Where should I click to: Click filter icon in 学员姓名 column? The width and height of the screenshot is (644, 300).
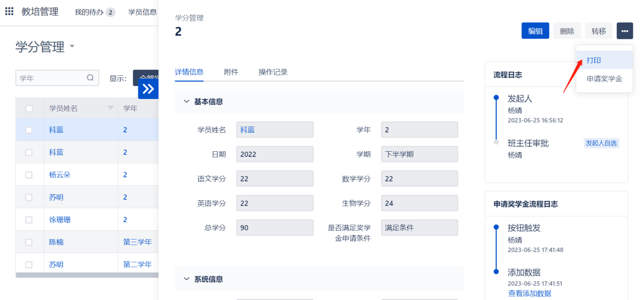click(111, 108)
